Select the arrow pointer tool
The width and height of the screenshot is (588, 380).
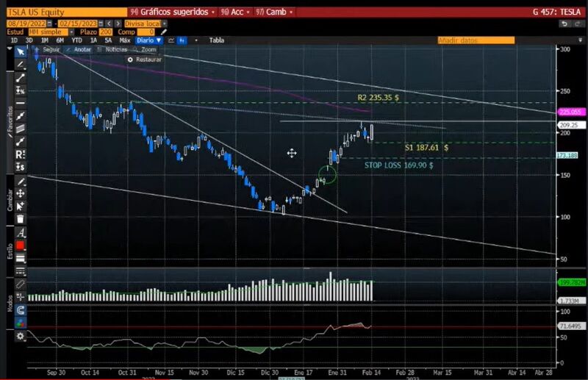point(21,51)
